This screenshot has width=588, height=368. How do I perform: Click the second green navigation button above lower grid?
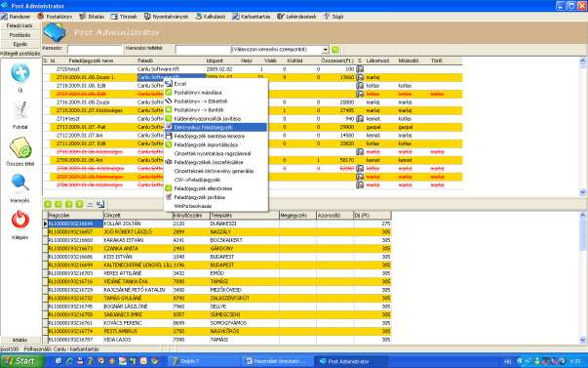pos(59,204)
